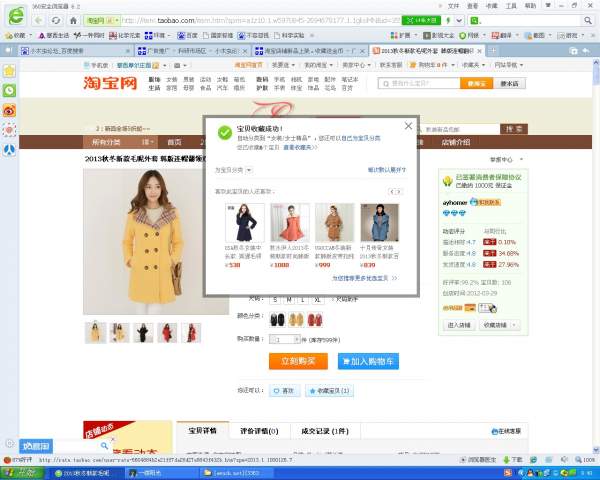The height and width of the screenshot is (480, 600).
Task: Click the sound speaker icon in status bar
Action: click(x=564, y=459)
